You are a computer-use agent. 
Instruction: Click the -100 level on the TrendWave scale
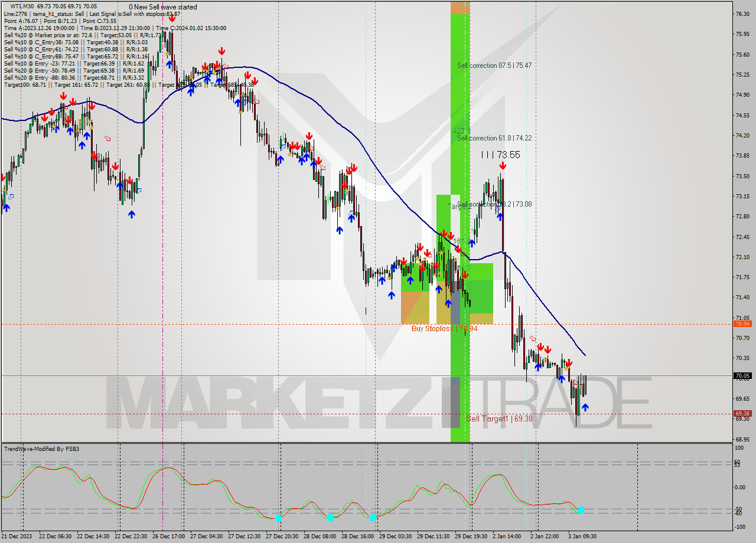coord(740,526)
